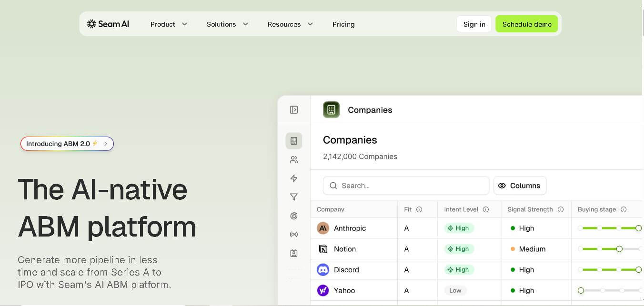Open the broadcast signal icon in sidebar
This screenshot has height=306, width=644.
(x=294, y=235)
